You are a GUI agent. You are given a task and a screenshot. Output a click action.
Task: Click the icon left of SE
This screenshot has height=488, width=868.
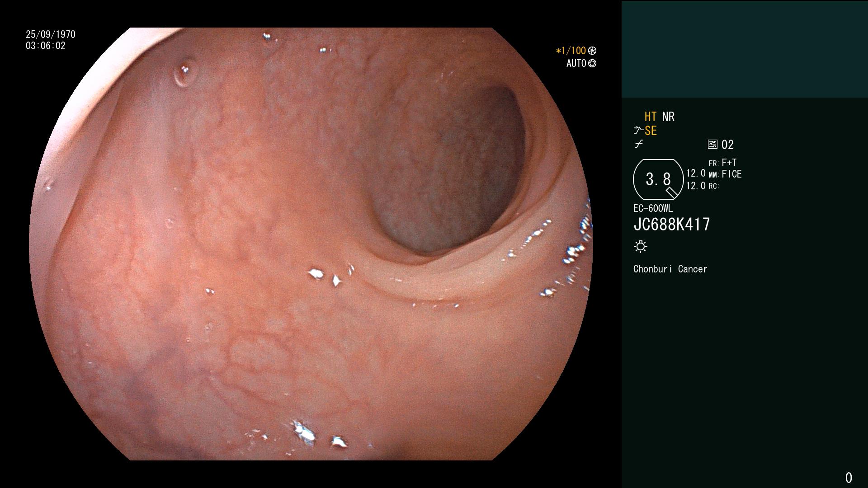click(x=638, y=131)
